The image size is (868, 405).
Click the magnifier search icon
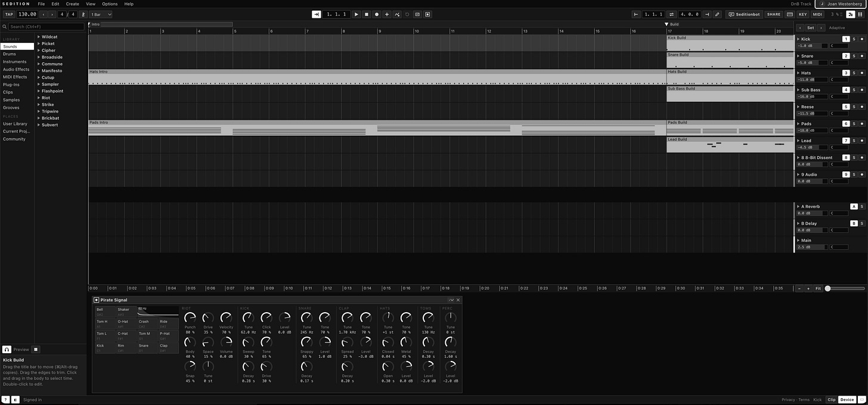(x=5, y=27)
